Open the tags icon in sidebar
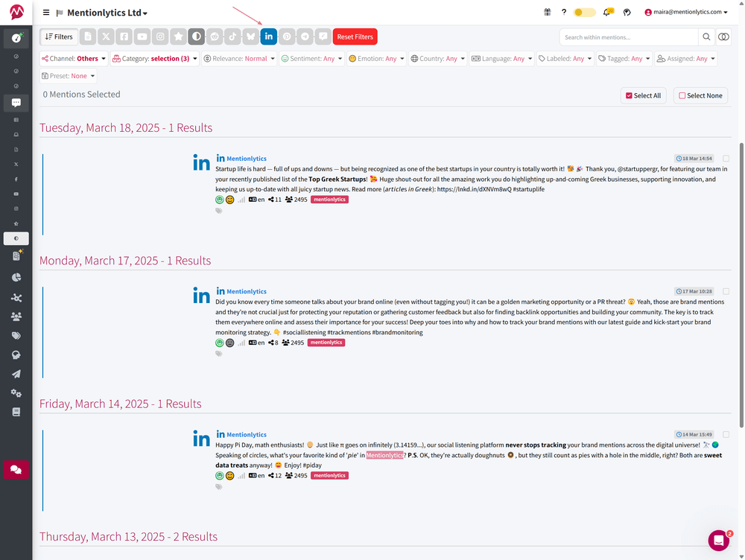 16,336
